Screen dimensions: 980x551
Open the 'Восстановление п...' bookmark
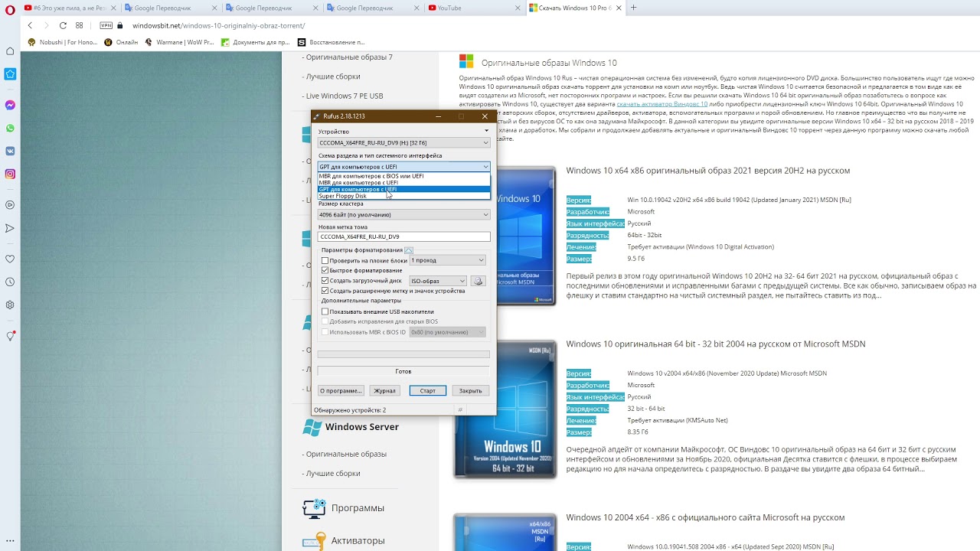[x=332, y=42]
